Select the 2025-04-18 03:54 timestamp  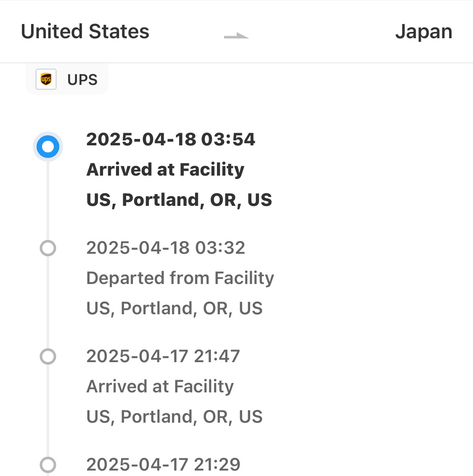(x=171, y=139)
